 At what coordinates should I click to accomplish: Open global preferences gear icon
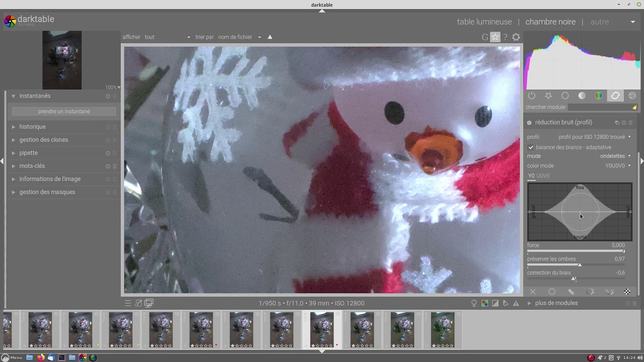click(x=516, y=37)
